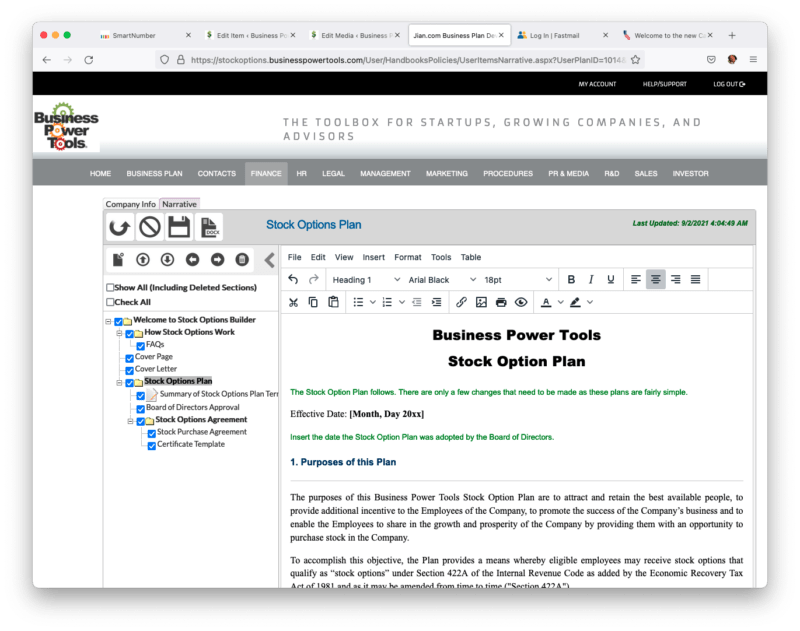Screen dimensions: 800x631
Task: Open the 18pt font size dropdown
Action: pos(517,280)
